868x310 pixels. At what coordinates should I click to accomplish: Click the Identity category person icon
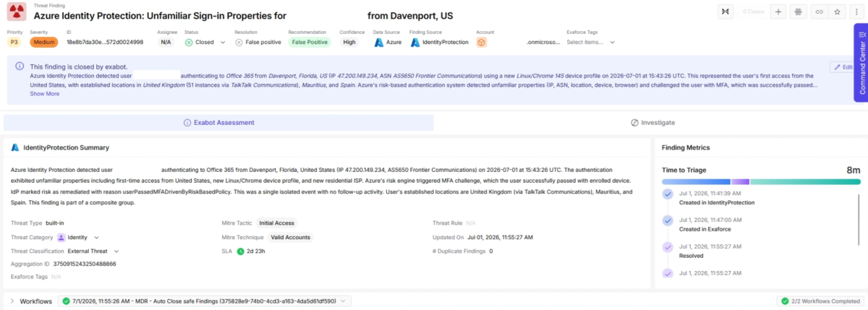click(61, 237)
